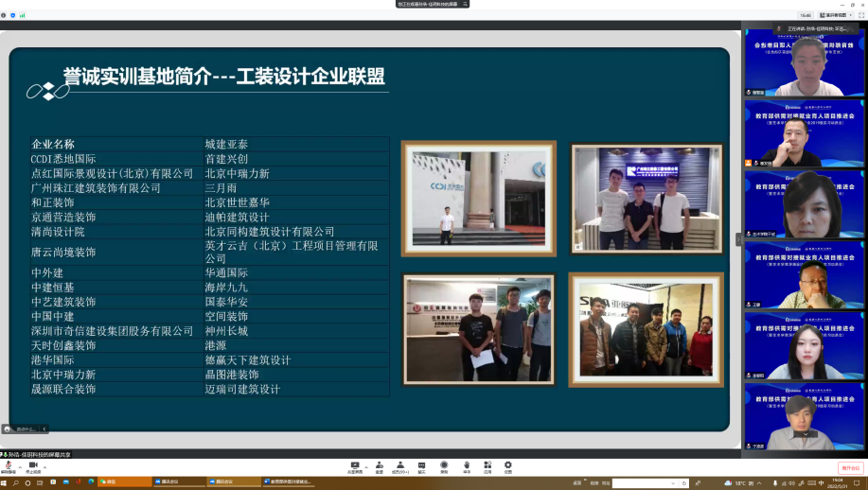Open the taskbar address bar dropdown arrow

point(673,483)
